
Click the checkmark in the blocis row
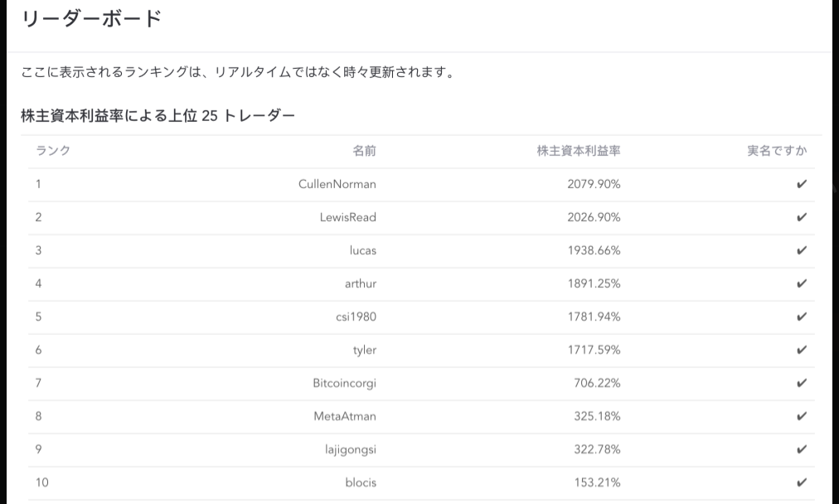[x=801, y=482]
